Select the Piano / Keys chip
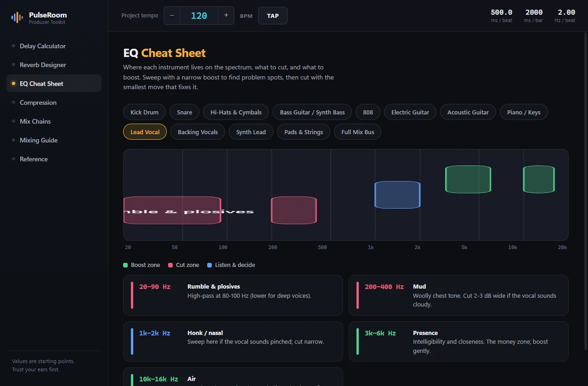The image size is (588, 386). point(524,112)
